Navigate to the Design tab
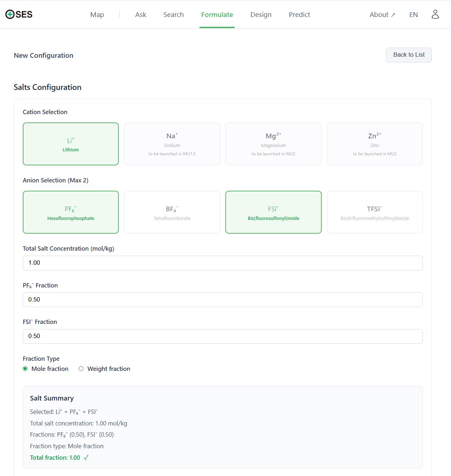Viewport: 451px width, 476px height. click(x=261, y=15)
